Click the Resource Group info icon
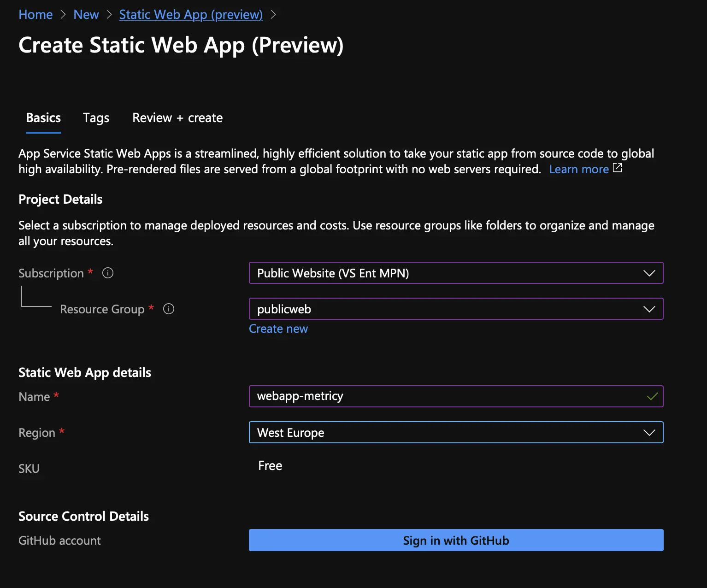 point(168,309)
